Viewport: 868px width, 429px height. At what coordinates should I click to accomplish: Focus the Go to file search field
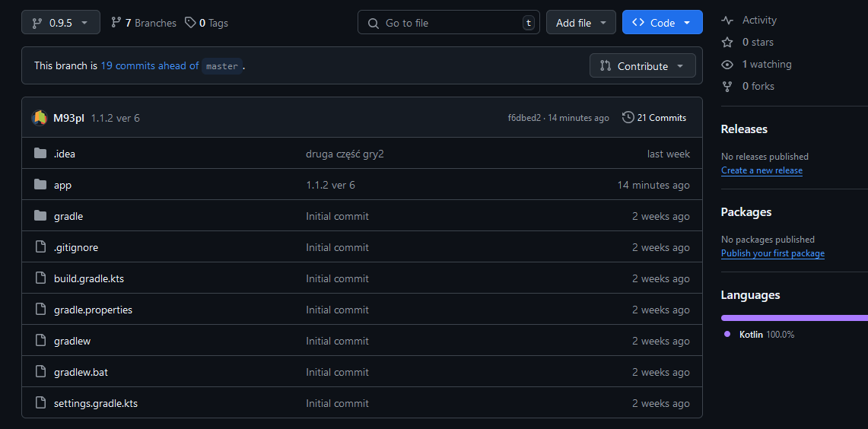pos(449,23)
